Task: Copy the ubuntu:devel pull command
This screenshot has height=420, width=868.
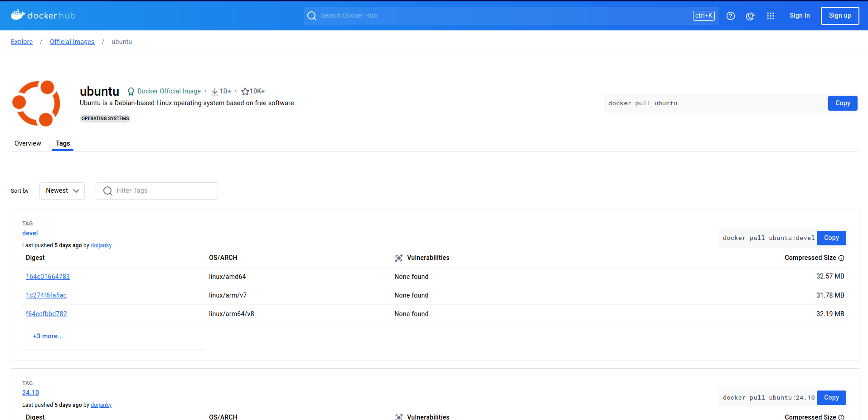Action: pyautogui.click(x=831, y=238)
